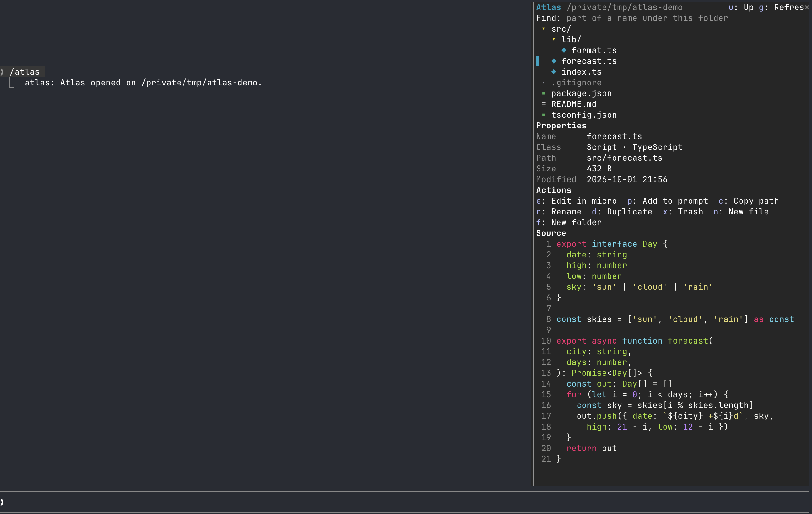Viewport: 812px width, 514px height.
Task: Choose 'Edit in micro' action
Action: (576, 201)
